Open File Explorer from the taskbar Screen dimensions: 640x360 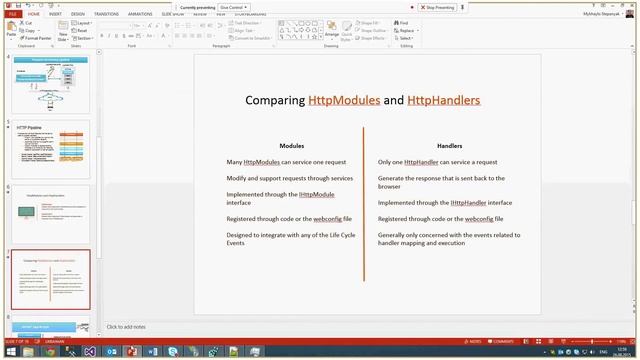coord(29,351)
